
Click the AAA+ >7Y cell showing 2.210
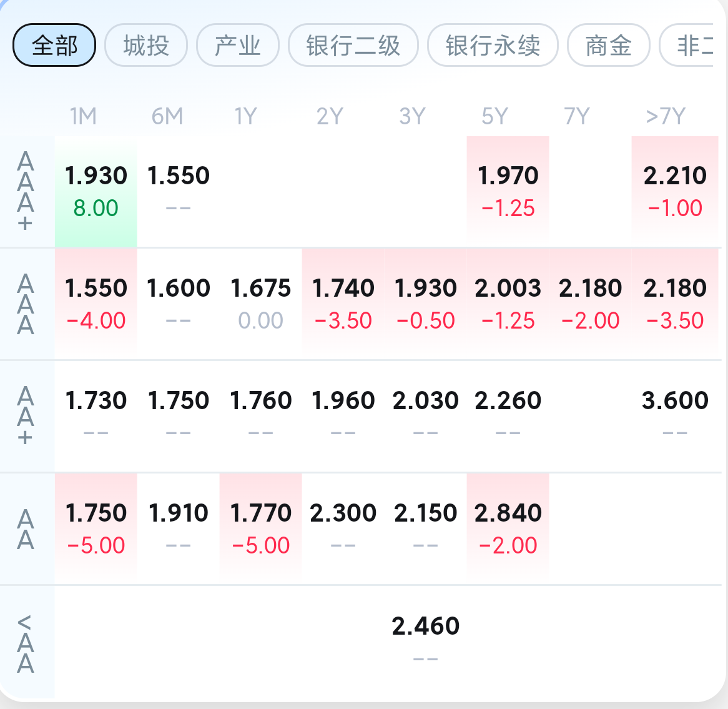tap(674, 191)
